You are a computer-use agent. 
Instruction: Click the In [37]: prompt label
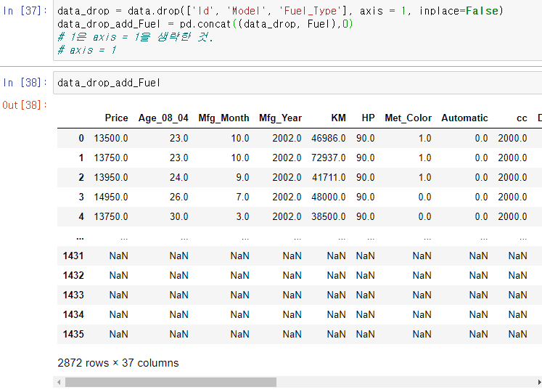pos(25,11)
